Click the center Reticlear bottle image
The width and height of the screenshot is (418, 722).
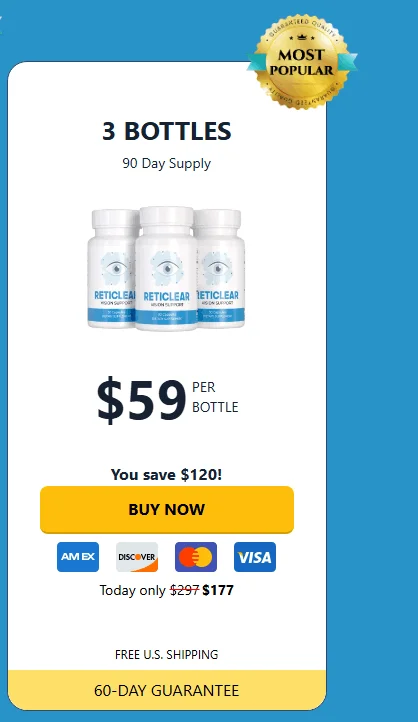[x=167, y=268]
